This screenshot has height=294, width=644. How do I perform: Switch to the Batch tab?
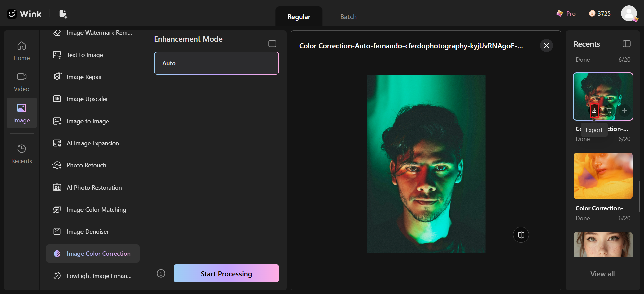pos(348,17)
